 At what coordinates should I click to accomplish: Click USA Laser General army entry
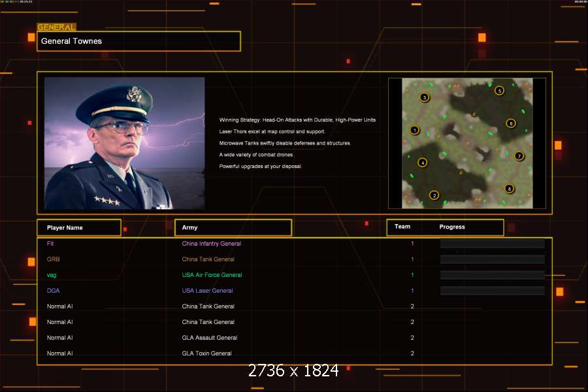pyautogui.click(x=207, y=291)
